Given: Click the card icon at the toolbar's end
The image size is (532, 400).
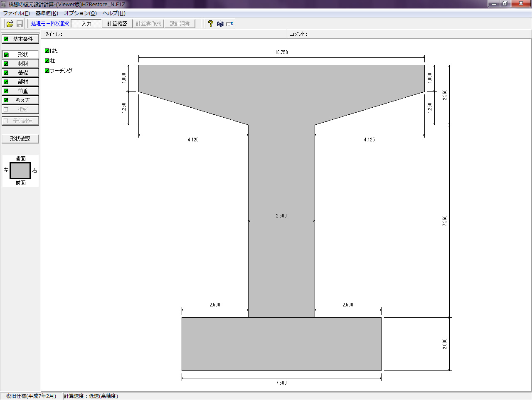Looking at the screenshot, I should [230, 24].
